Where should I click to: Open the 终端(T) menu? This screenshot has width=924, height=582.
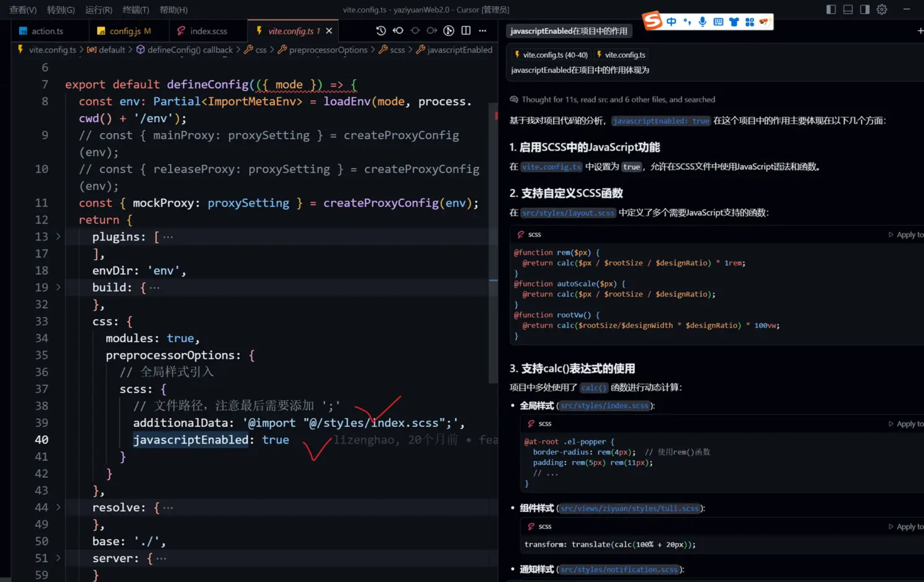coord(136,10)
